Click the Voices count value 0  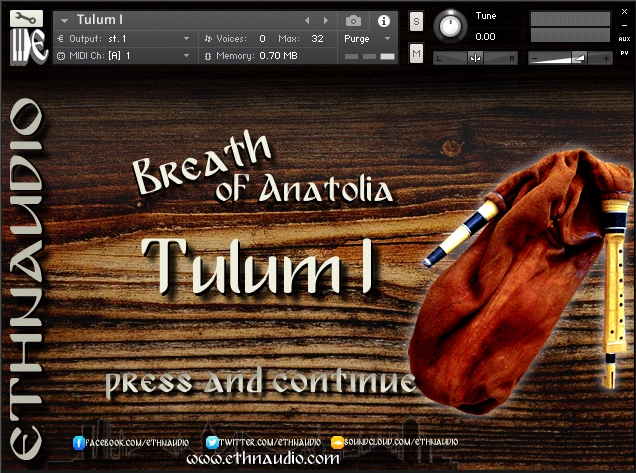click(262, 39)
